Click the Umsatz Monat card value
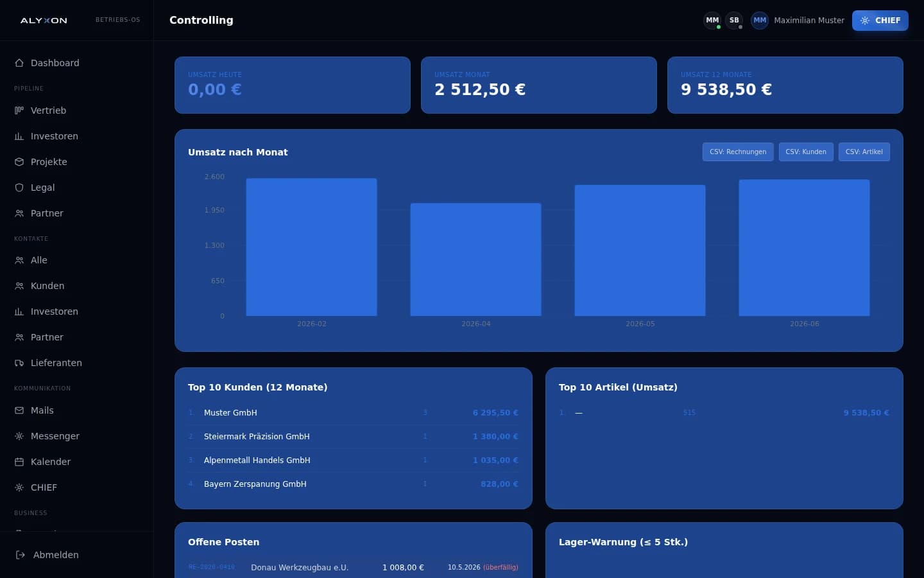924x578 pixels. point(480,89)
